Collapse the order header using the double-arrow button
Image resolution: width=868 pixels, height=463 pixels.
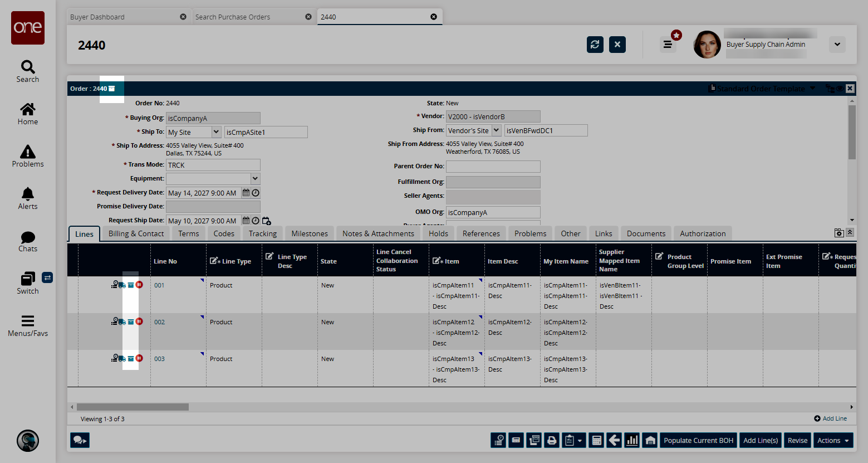(x=850, y=232)
